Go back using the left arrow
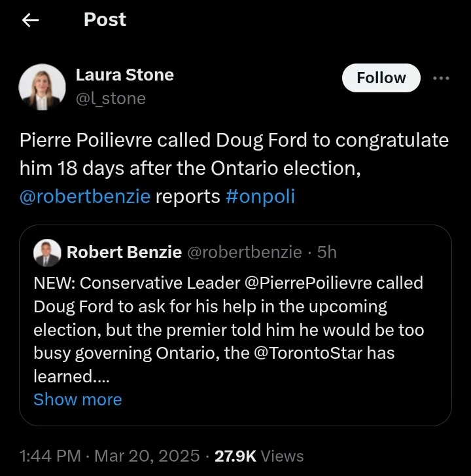 click(31, 20)
